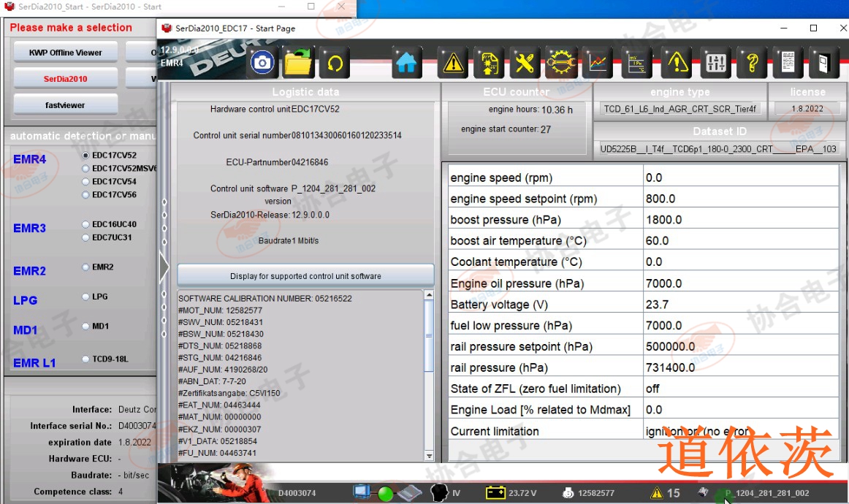
Task: Select EDC16UC40 radio button
Action: click(85, 224)
